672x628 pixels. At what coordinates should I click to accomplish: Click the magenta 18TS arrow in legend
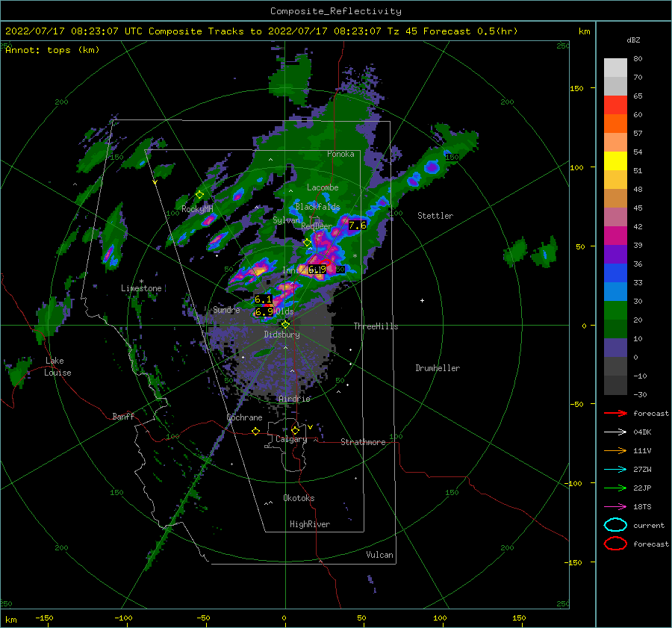pos(615,507)
